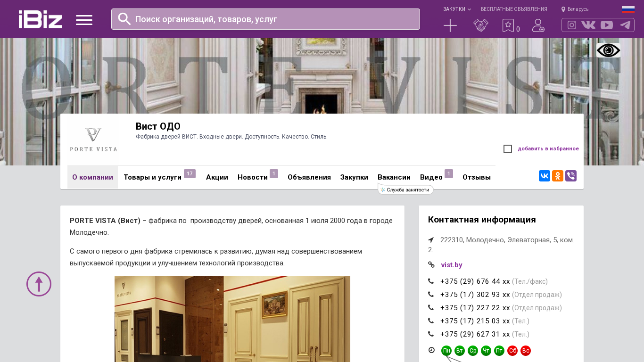Viewport: 644px width, 362px height.
Task: Open the favorites bookmark star icon
Action: click(x=508, y=25)
